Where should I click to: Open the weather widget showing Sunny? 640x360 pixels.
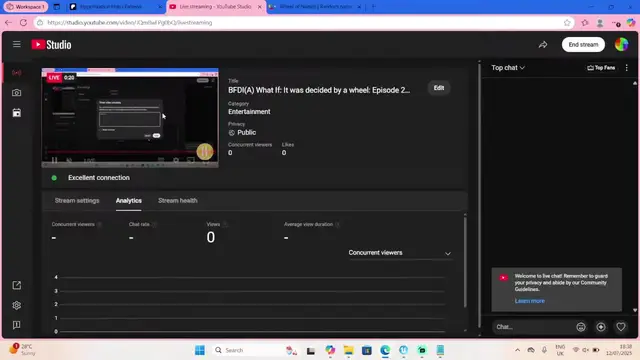point(21,350)
